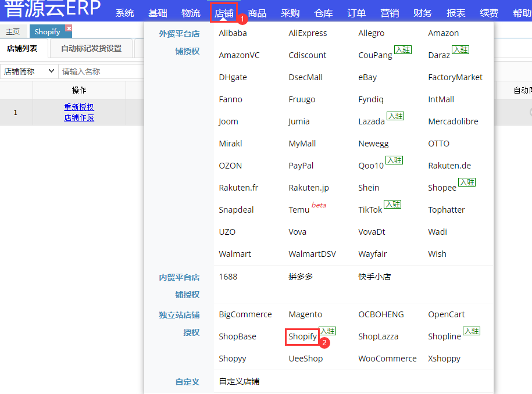532x394 pixels.
Task: Open the Fruugo store option
Action: [302, 99]
